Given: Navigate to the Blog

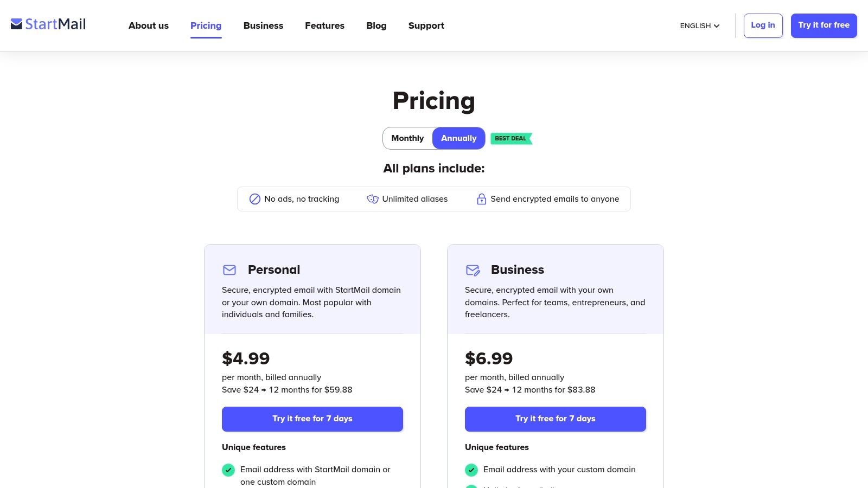Looking at the screenshot, I should point(376,25).
